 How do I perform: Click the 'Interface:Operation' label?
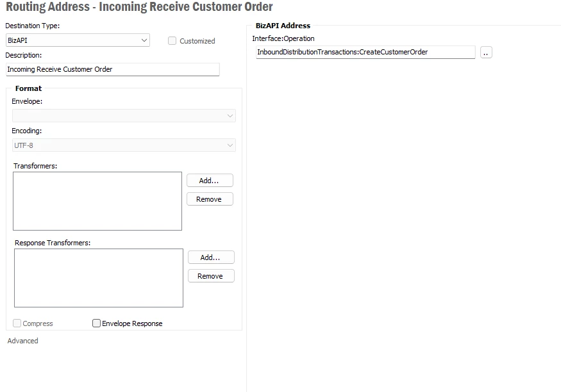coord(283,38)
